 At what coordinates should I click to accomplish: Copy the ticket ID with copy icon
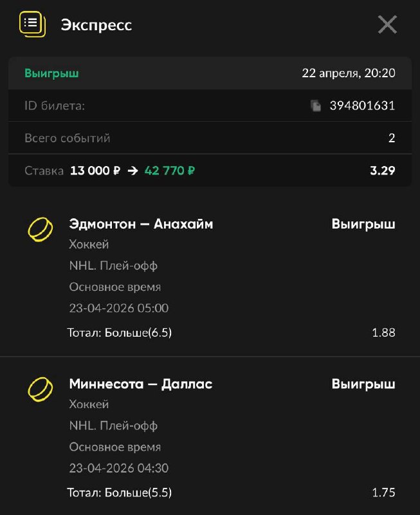coord(316,106)
